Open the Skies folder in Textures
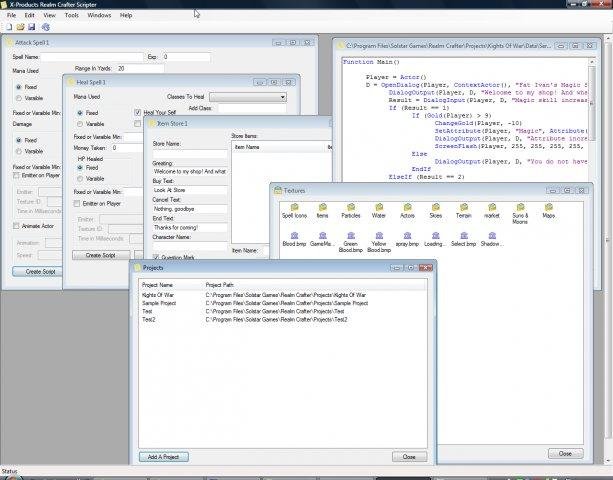 coord(436,211)
